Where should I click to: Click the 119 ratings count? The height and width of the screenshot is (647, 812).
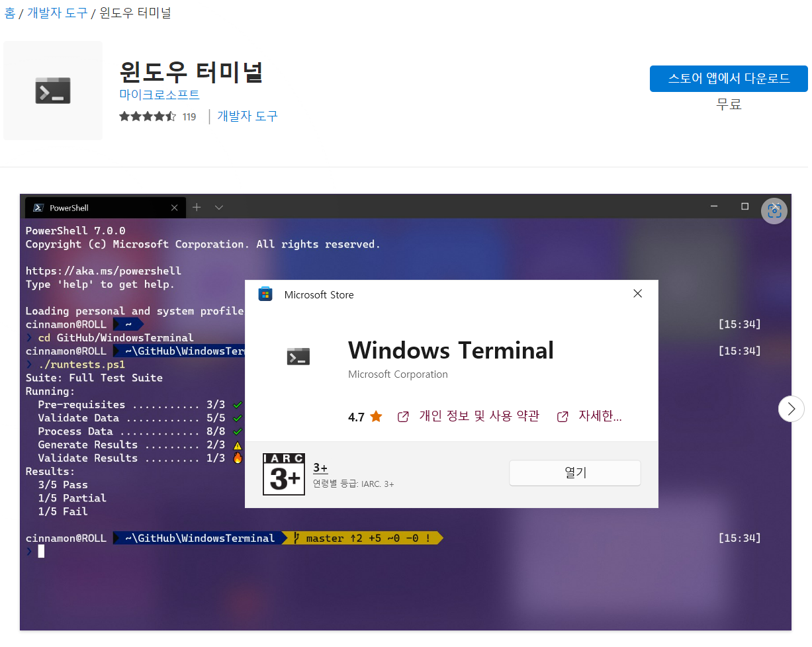coord(189,117)
